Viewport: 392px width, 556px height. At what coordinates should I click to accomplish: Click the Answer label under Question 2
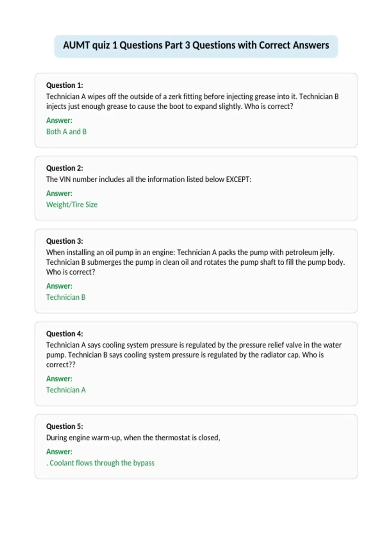click(59, 193)
